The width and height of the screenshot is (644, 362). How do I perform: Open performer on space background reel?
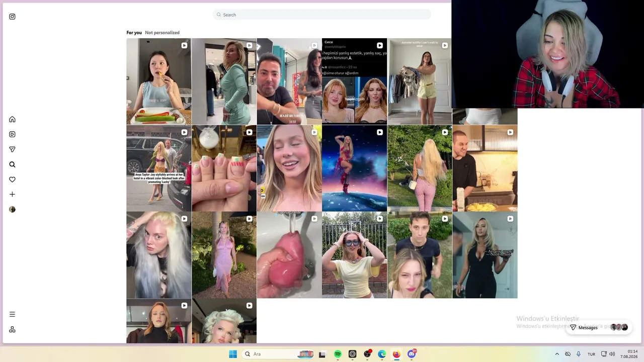[354, 168]
